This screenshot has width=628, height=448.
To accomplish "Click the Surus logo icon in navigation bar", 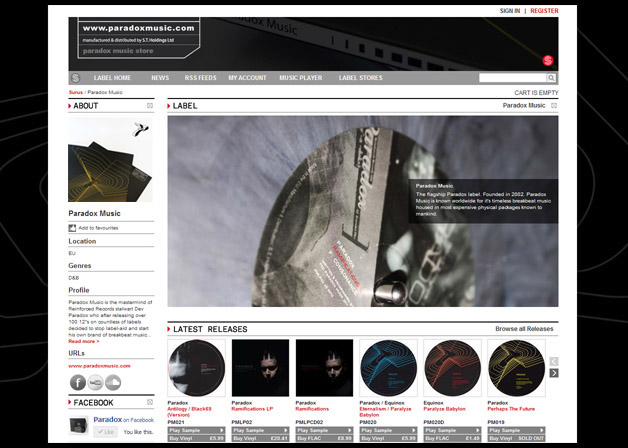I will (x=75, y=78).
